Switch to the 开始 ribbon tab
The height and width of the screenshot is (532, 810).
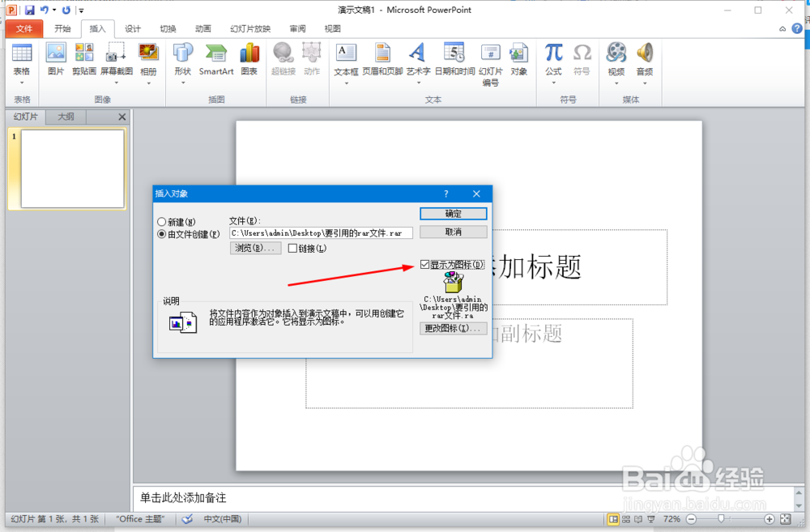(x=62, y=29)
